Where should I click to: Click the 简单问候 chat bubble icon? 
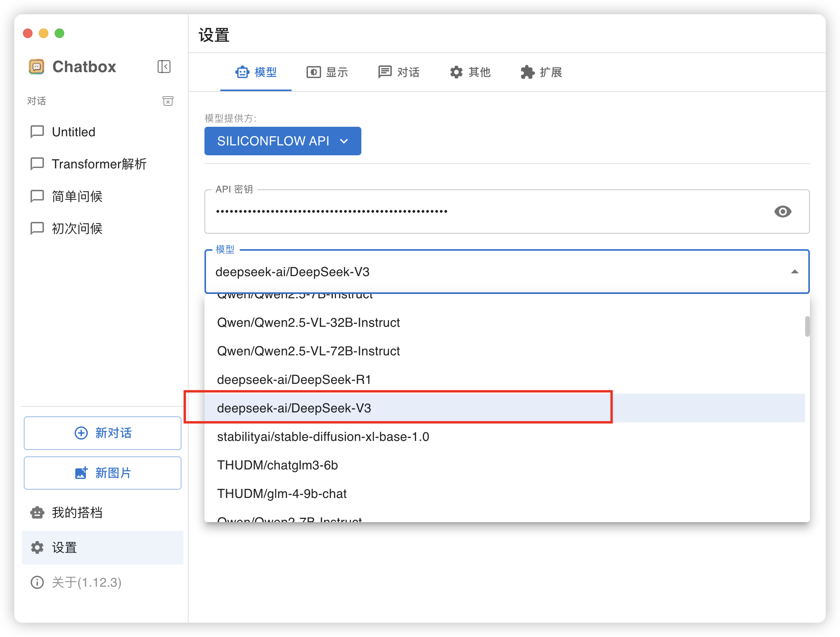coord(37,196)
